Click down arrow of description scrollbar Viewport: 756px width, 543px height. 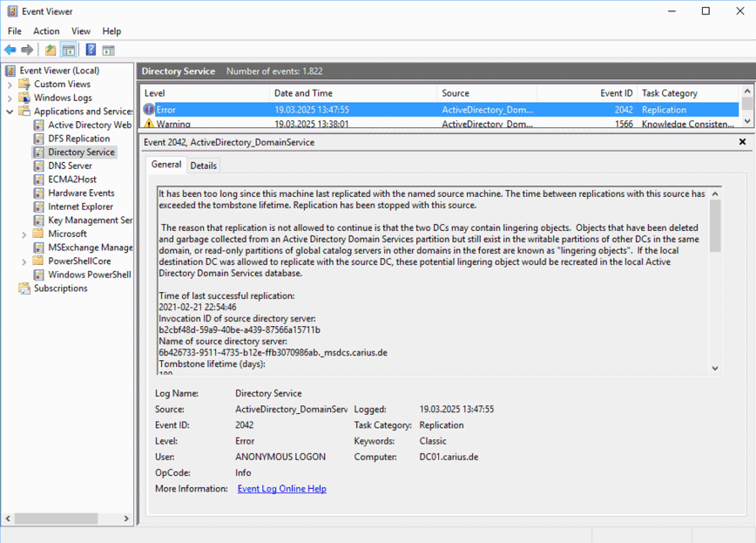(716, 369)
